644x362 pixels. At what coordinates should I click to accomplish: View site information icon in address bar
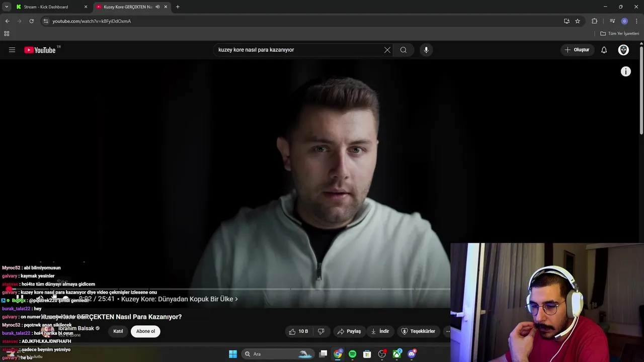click(46, 21)
